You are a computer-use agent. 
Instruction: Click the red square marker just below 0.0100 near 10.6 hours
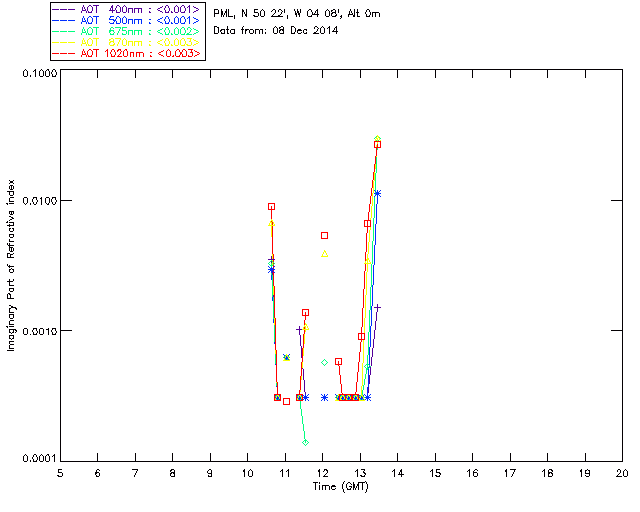pyautogui.click(x=271, y=207)
